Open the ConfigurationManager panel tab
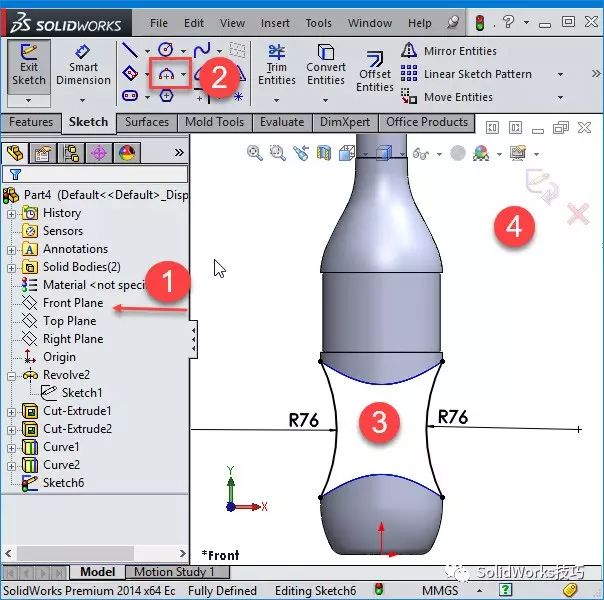The image size is (604, 600). tap(71, 153)
